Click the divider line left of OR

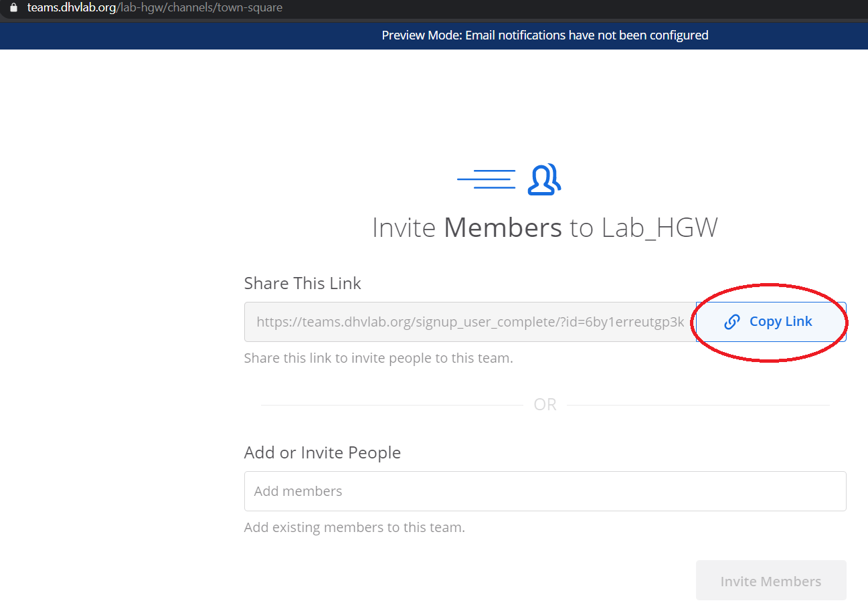(x=392, y=405)
